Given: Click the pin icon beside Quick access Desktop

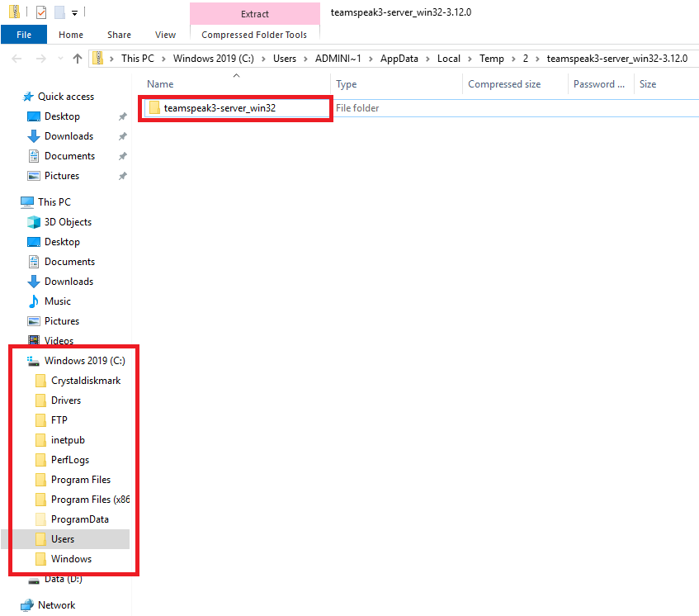Looking at the screenshot, I should [x=123, y=116].
